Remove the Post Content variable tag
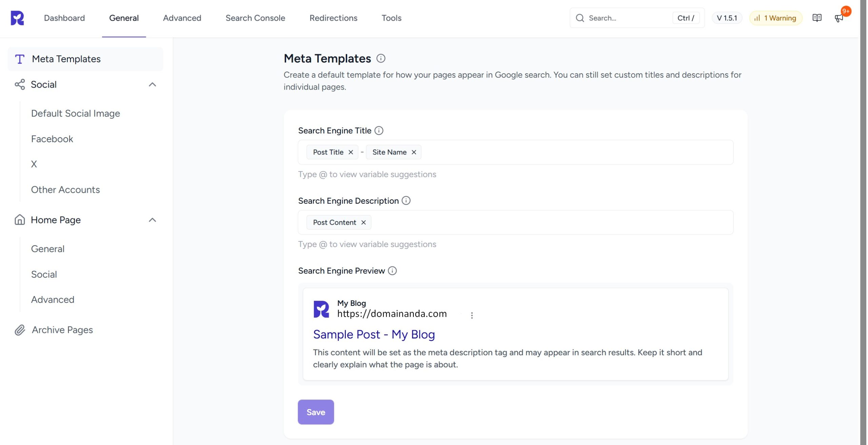This screenshot has height=445, width=868. tap(363, 222)
